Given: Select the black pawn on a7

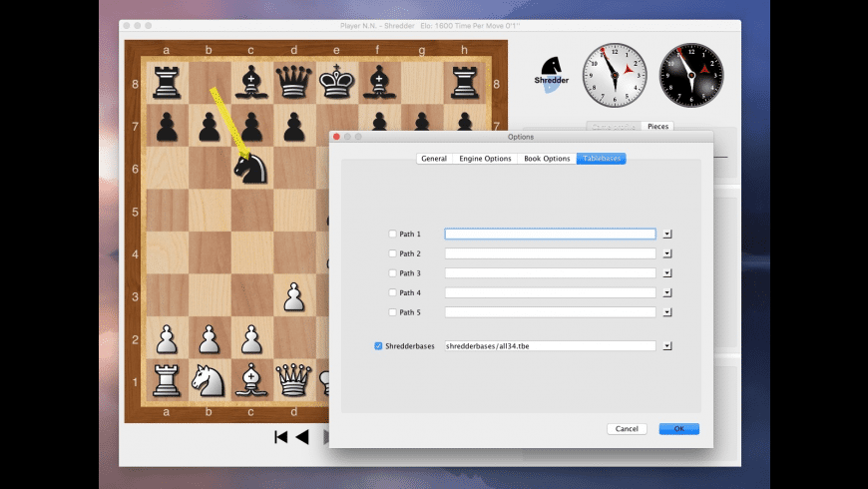Looking at the screenshot, I should click(167, 126).
